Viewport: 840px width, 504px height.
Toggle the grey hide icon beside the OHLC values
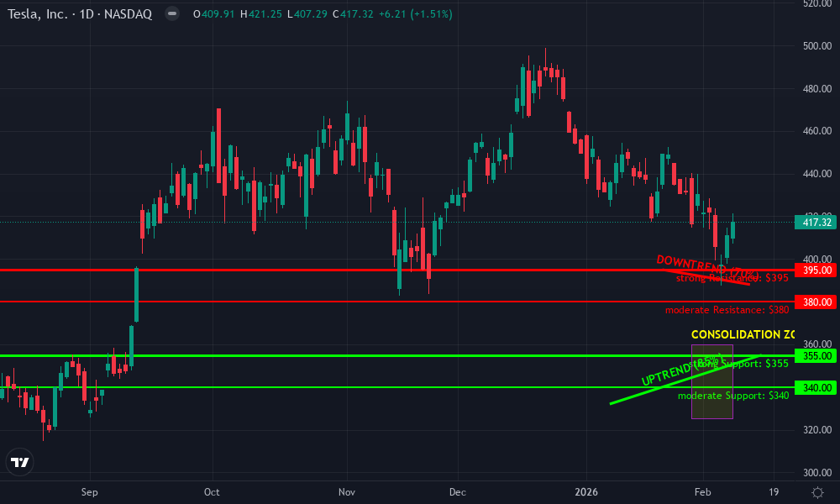[x=172, y=13]
